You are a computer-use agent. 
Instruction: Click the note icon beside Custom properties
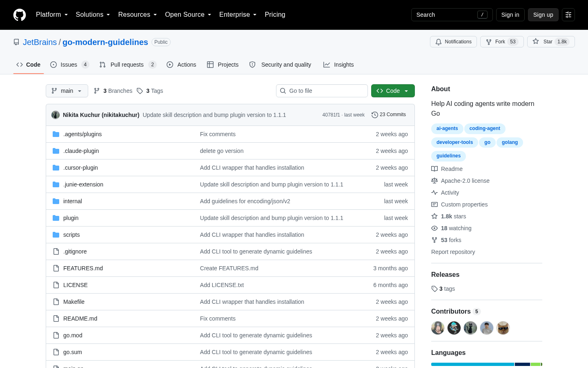click(434, 204)
